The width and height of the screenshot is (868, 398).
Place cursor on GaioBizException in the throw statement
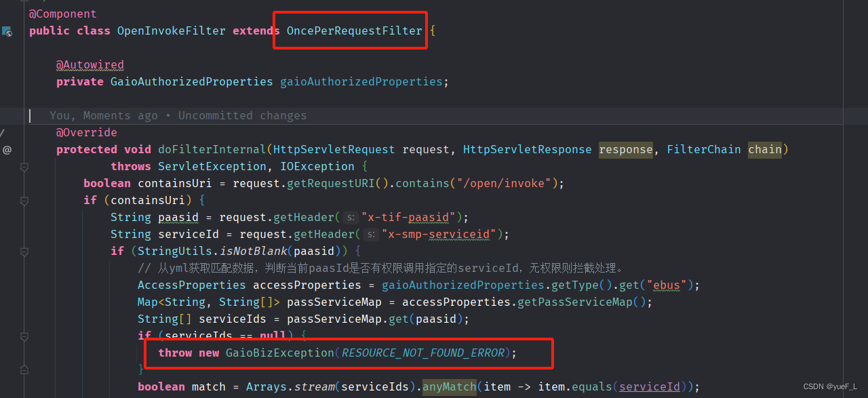click(x=279, y=353)
